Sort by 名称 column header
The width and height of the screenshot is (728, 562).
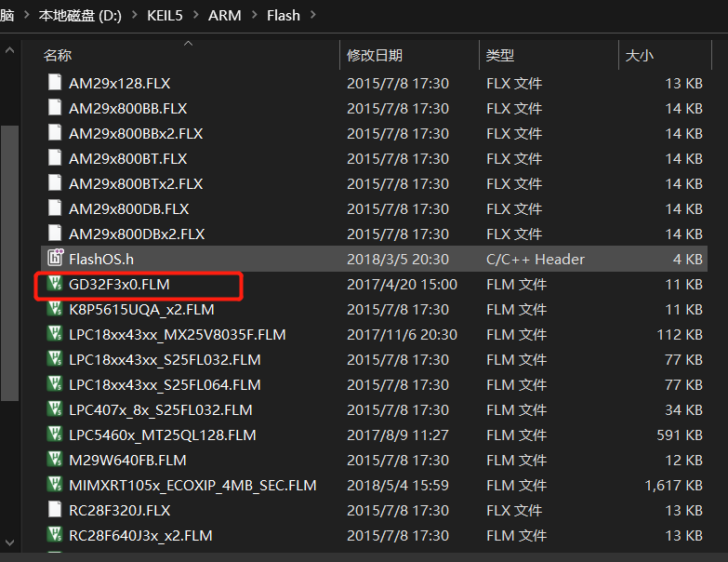coord(58,55)
